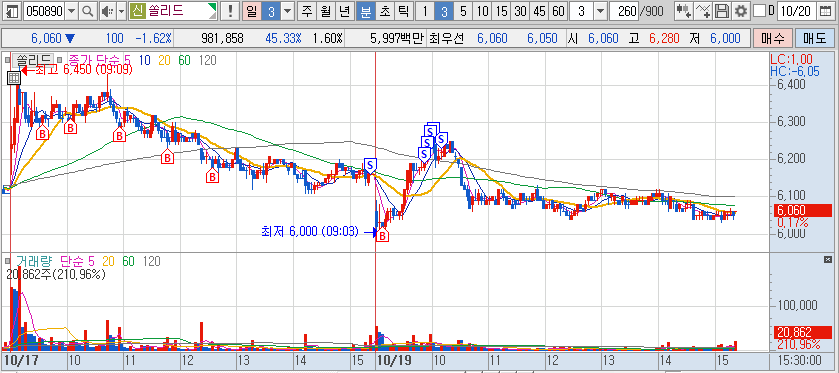Click the grid table icon on the chart
The width and height of the screenshot is (839, 373).
[x=14, y=78]
